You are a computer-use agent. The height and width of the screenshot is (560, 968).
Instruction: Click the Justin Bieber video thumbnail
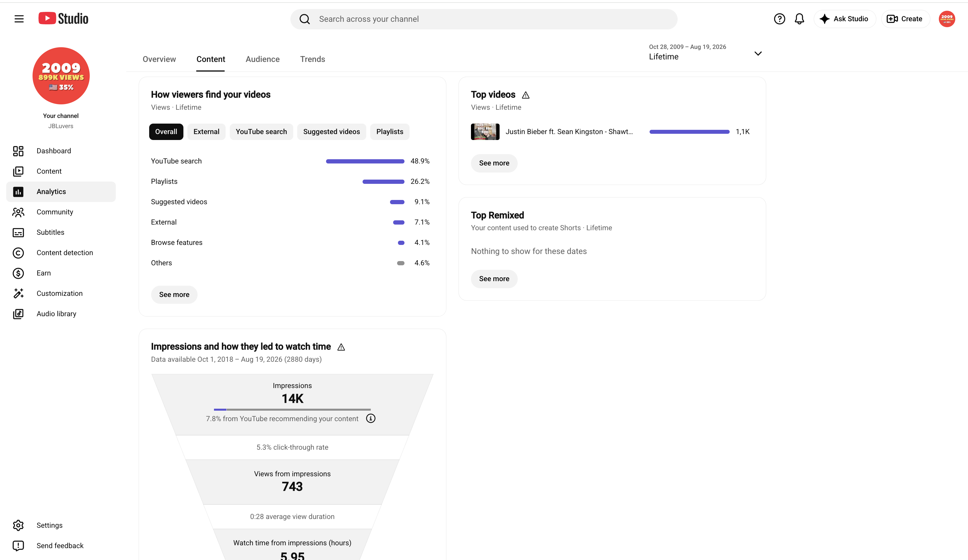coord(485,132)
